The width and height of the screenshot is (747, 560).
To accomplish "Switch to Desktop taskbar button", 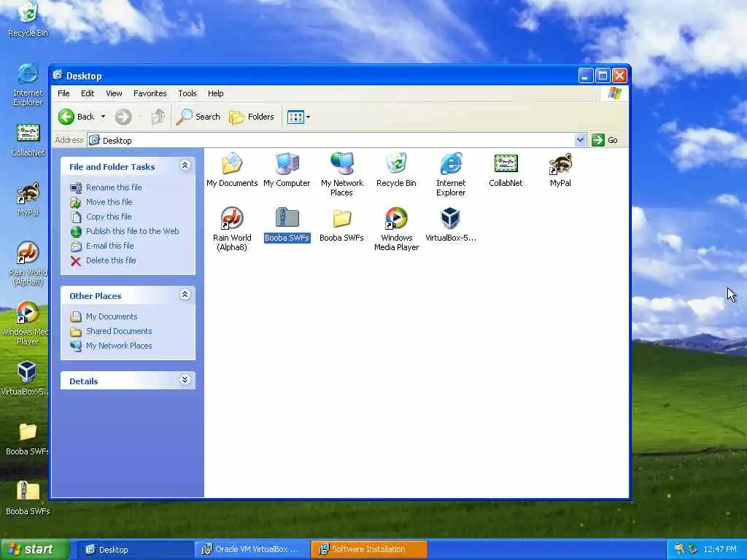I will [x=135, y=550].
